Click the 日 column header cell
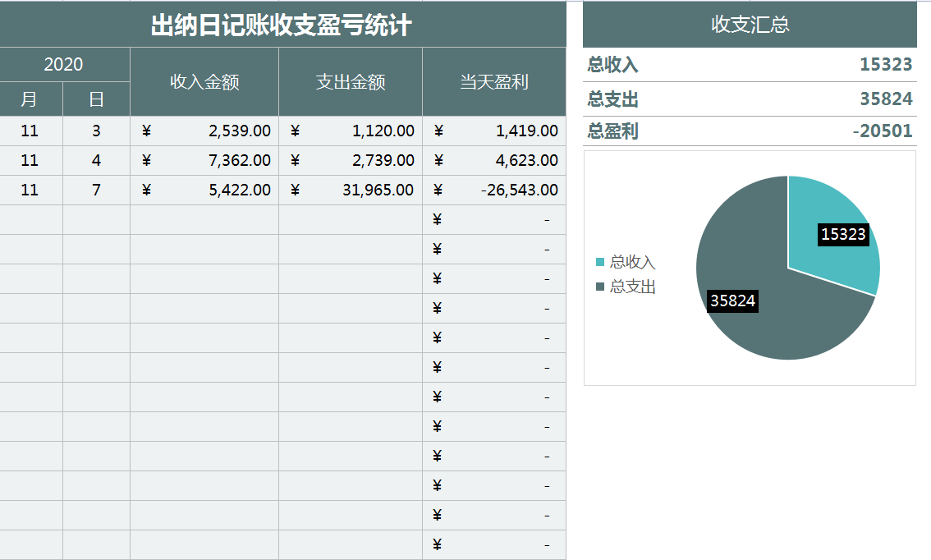Viewport: 931px width, 560px height. 96,99
